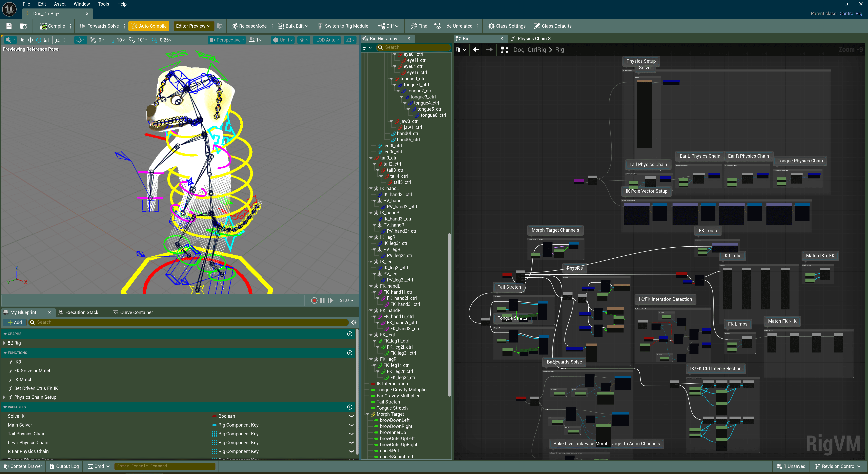The width and height of the screenshot is (868, 474).
Task: Click the record button in viewport
Action: tap(314, 300)
